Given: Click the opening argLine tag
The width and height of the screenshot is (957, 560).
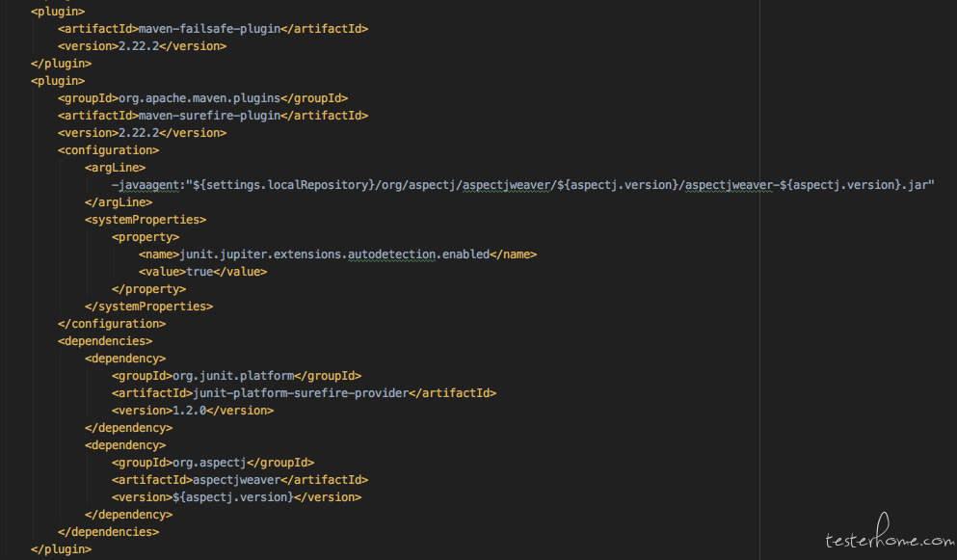Looking at the screenshot, I should pos(116,168).
